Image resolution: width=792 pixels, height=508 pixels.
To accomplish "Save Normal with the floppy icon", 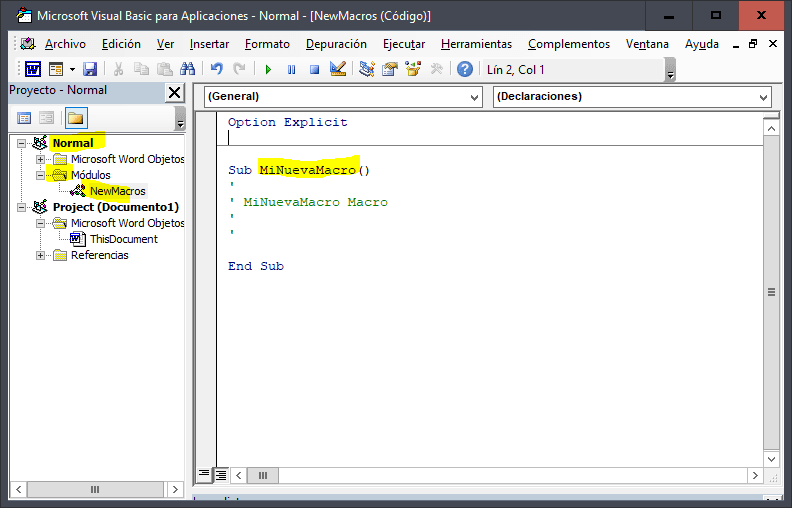I will click(90, 69).
